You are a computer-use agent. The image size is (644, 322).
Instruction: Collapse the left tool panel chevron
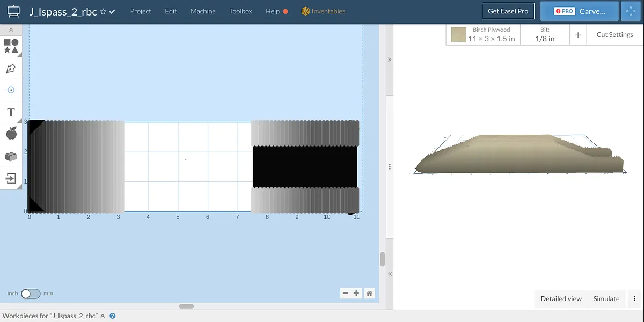tap(11, 30)
